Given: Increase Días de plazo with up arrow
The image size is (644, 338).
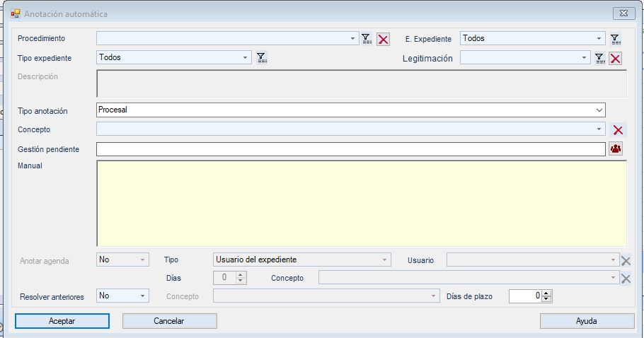Looking at the screenshot, I should point(546,293).
